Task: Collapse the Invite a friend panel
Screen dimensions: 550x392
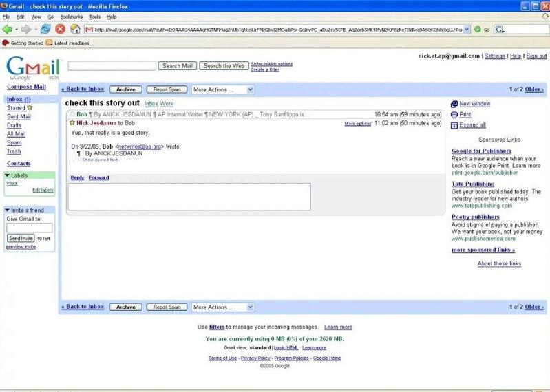Action: pos(8,210)
